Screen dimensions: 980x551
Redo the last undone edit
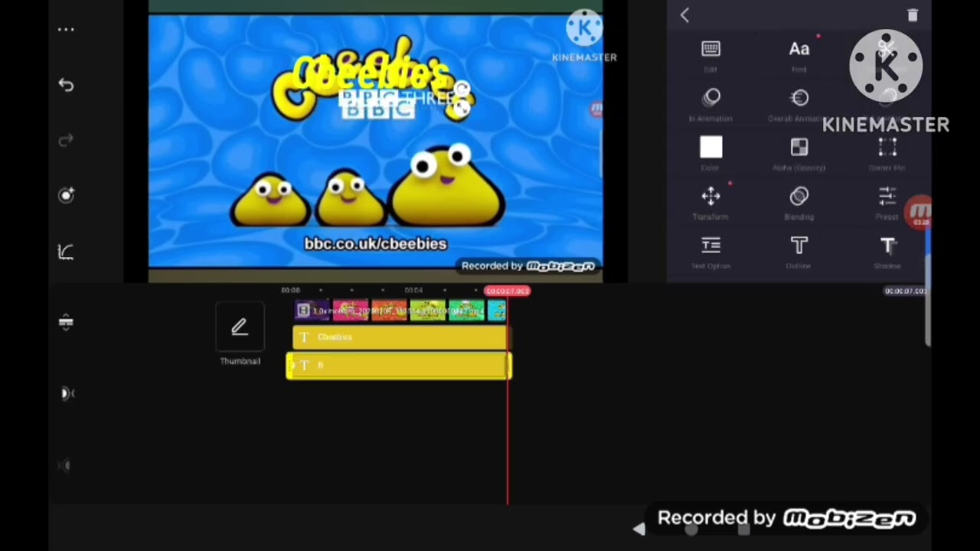click(66, 140)
